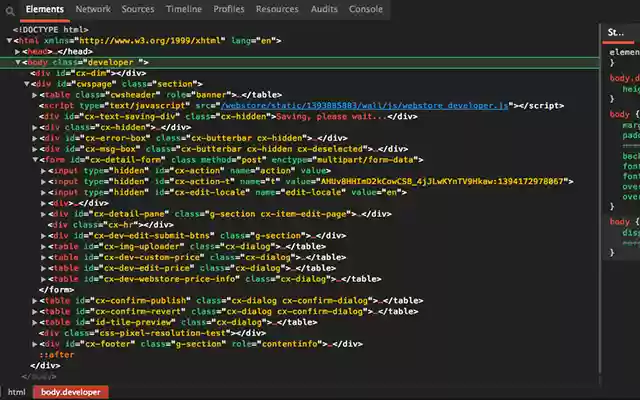
Task: Switch to the Resources tab
Action: pos(277,9)
